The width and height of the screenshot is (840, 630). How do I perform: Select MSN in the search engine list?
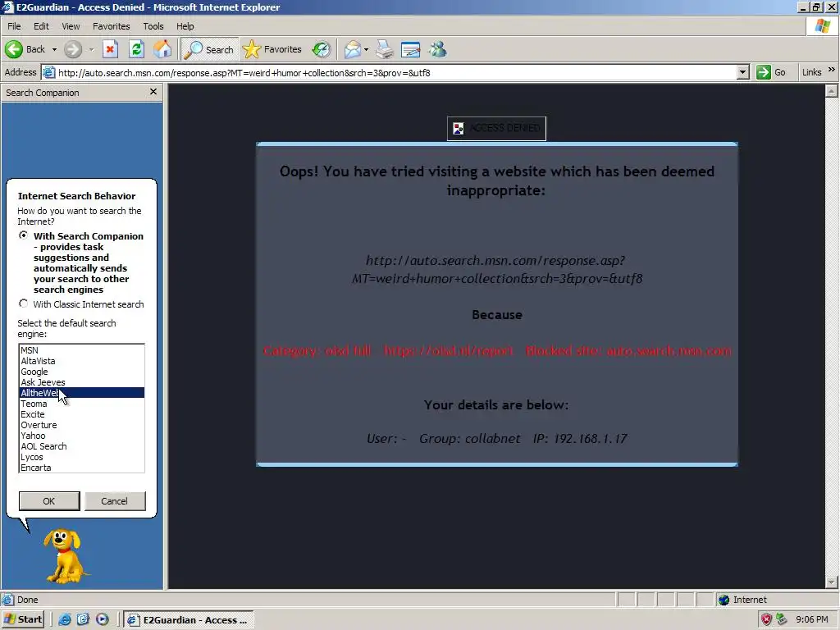coord(81,349)
